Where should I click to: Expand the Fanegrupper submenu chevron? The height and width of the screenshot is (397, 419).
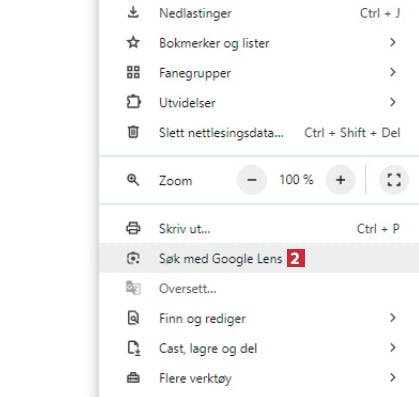(x=393, y=72)
